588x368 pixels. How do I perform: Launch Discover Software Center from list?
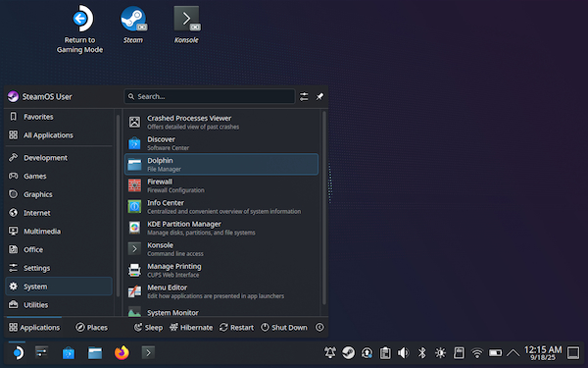click(221, 143)
